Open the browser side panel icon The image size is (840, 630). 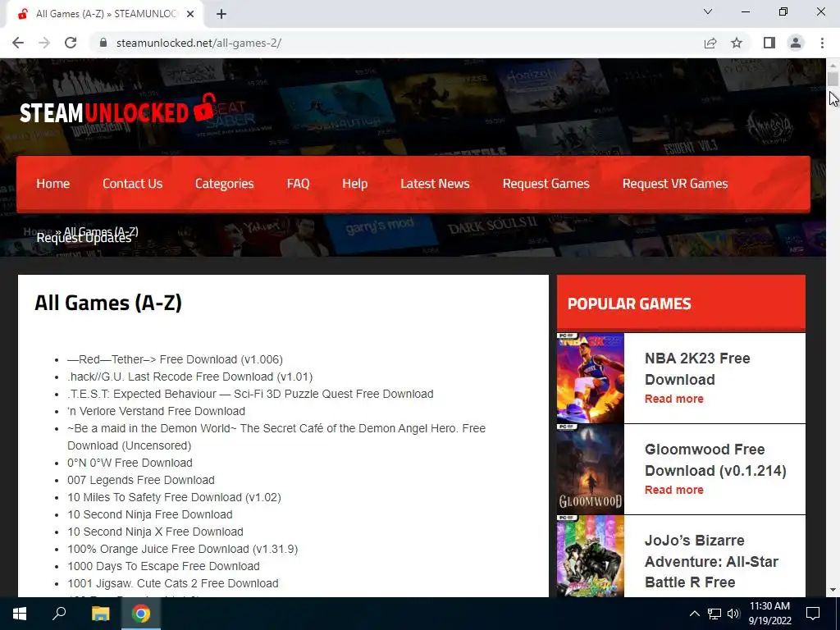769,43
